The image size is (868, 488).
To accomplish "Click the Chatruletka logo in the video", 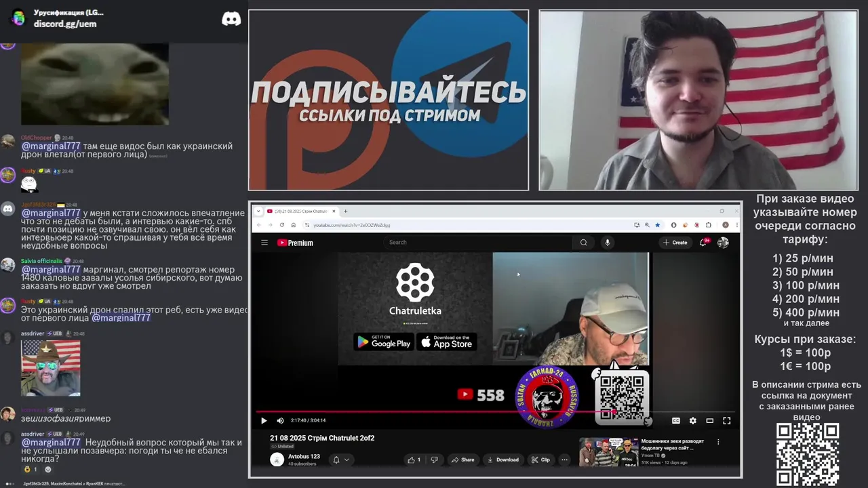I will point(415,289).
